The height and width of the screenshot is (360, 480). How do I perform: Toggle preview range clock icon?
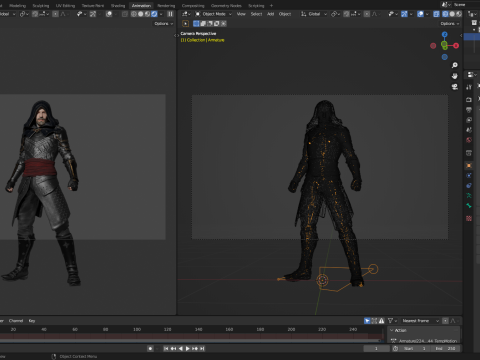pyautogui.click(x=395, y=348)
